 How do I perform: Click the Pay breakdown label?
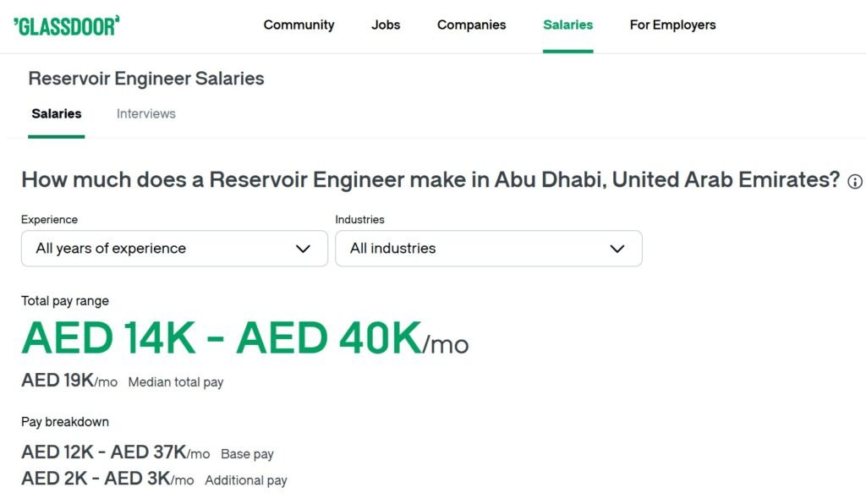(x=65, y=422)
